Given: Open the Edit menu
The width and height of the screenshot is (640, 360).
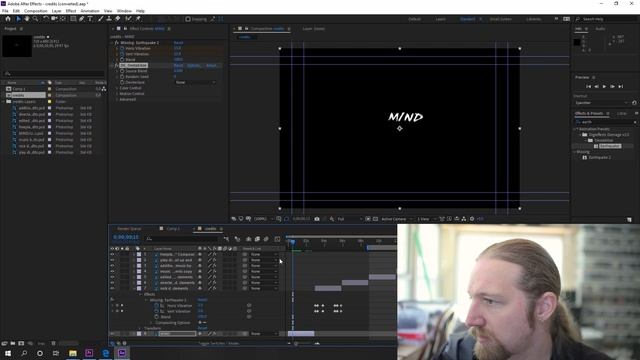Looking at the screenshot, I should [16, 11].
